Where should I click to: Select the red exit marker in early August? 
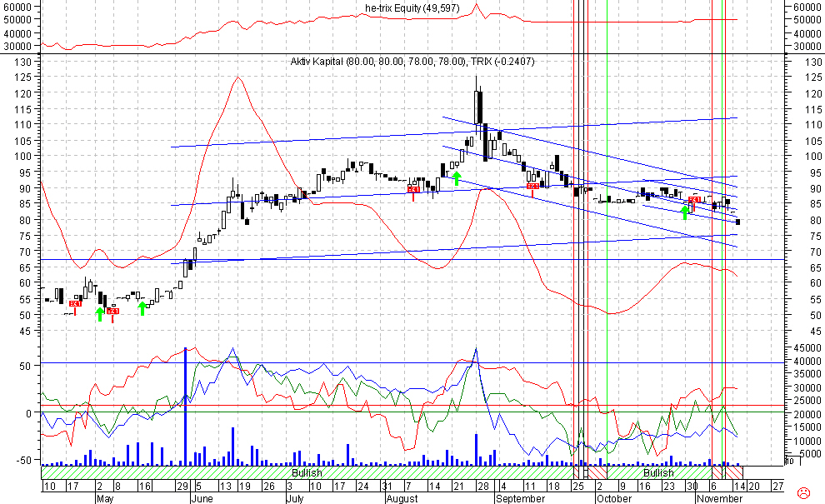point(413,191)
